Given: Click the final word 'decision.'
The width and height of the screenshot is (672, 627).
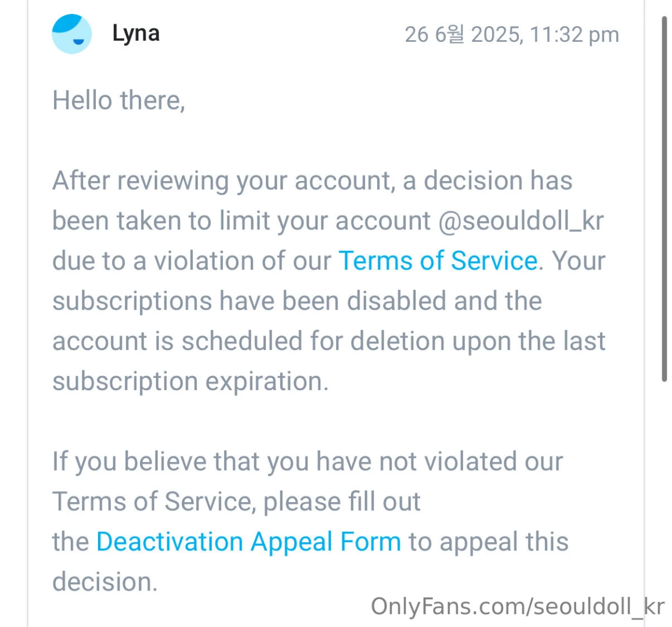Looking at the screenshot, I should [x=105, y=582].
